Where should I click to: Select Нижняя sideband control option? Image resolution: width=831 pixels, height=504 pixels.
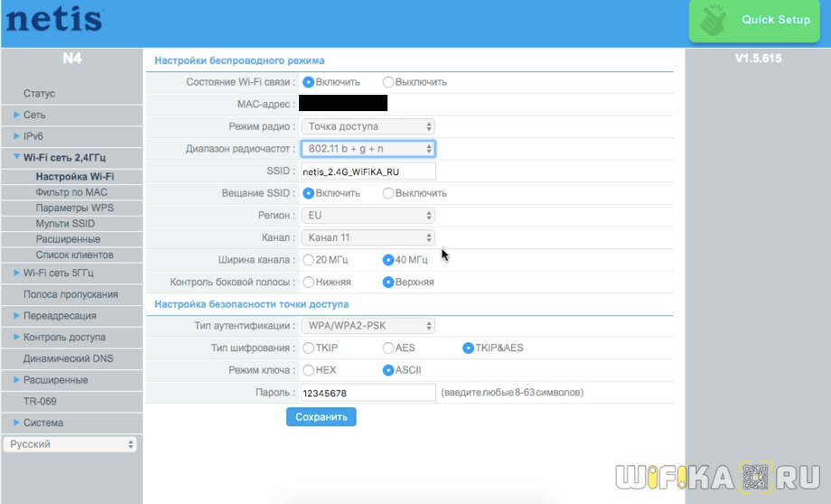309,282
